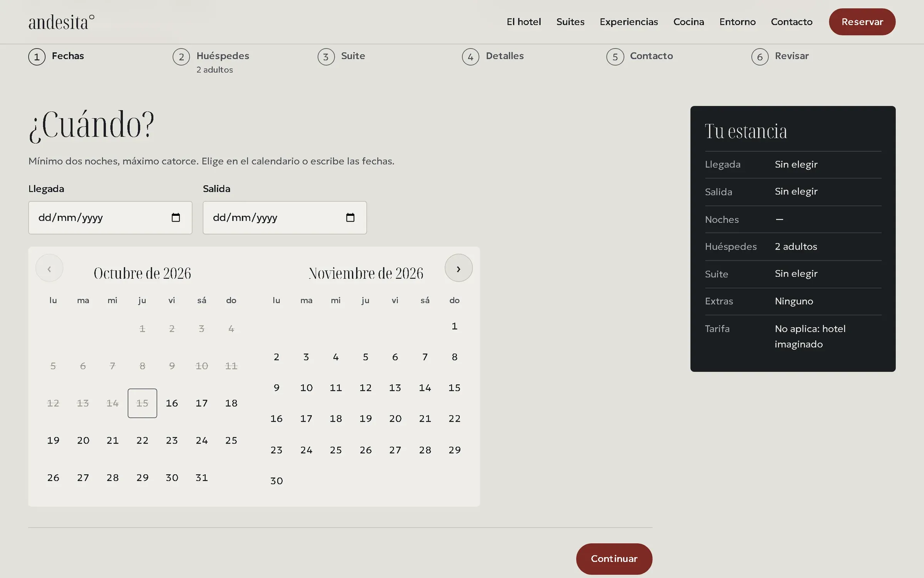The image size is (924, 578).
Task: Select November 12 in the calendar
Action: pyautogui.click(x=365, y=388)
